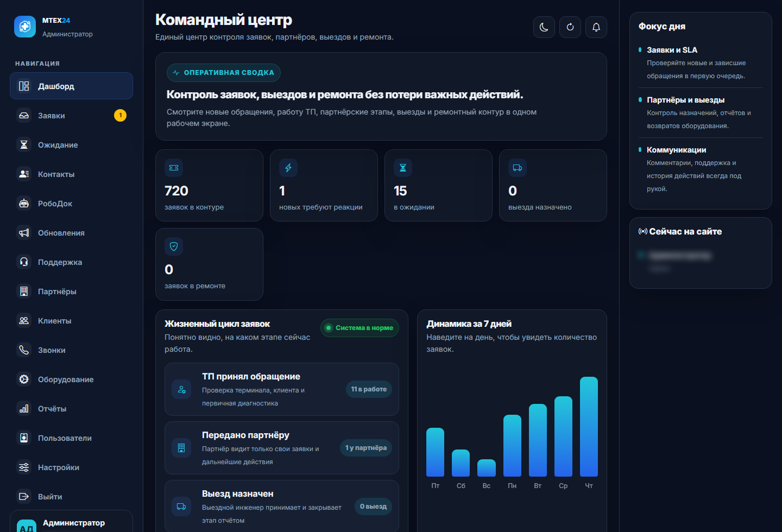Click the Звонки phone icon
This screenshot has height=532, width=782.
pos(24,350)
